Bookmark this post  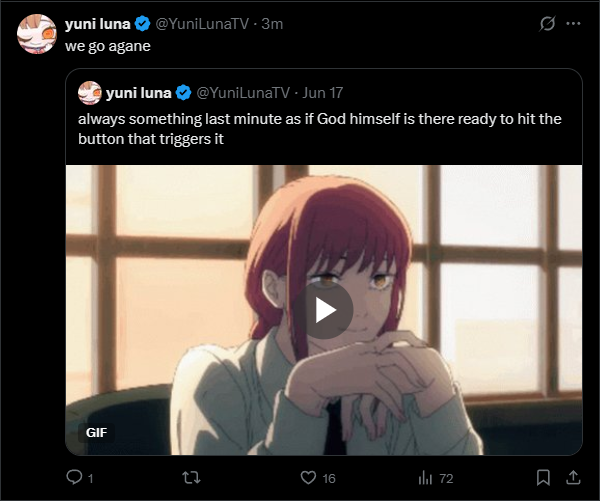pyautogui.click(x=543, y=478)
